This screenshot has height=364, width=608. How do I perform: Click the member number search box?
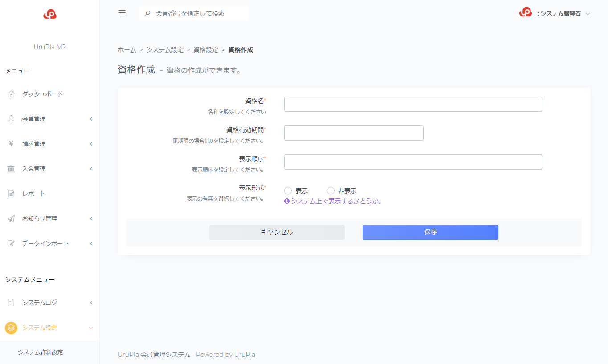193,13
